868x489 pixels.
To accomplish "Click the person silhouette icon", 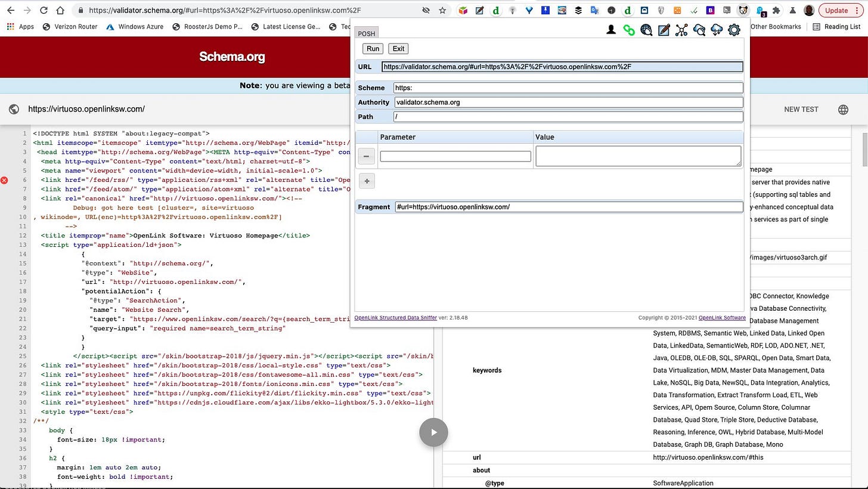I will 611,30.
